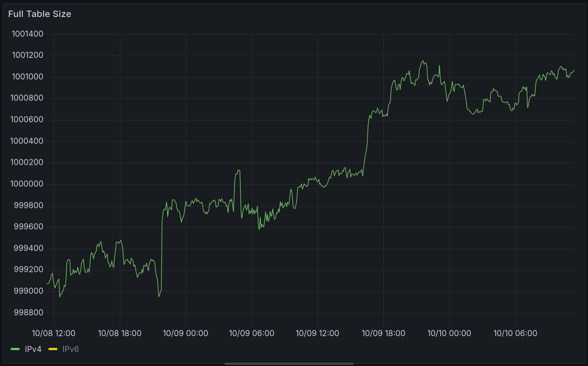Click the 1000000 y-axis label

pyautogui.click(x=27, y=184)
